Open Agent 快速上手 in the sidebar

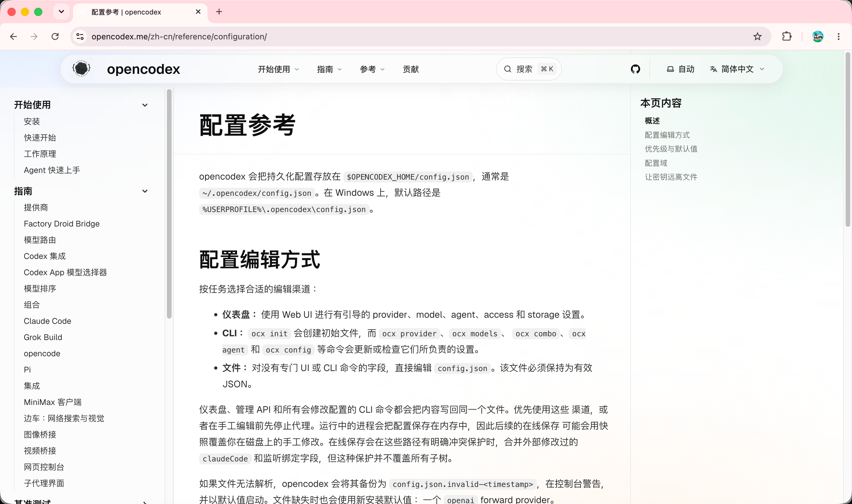pos(52,170)
